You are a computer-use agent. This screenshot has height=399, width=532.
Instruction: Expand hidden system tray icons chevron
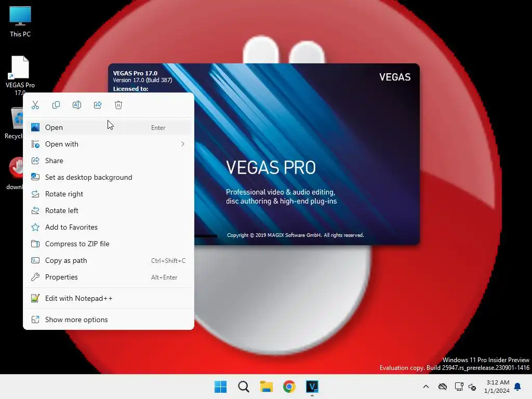426,387
